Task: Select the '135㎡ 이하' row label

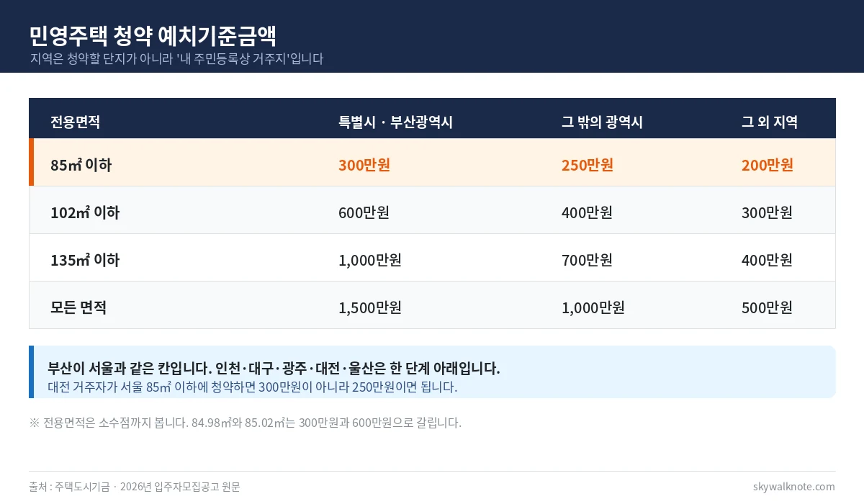Action: coord(85,260)
